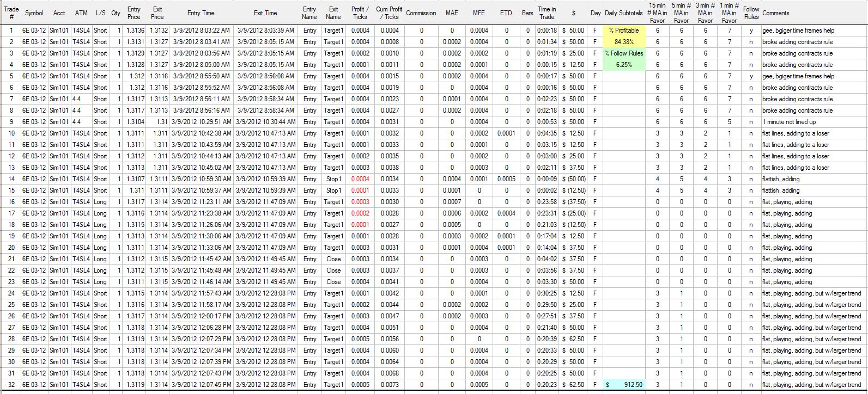Click the Acct column header
This screenshot has height=394, width=868.
59,13
